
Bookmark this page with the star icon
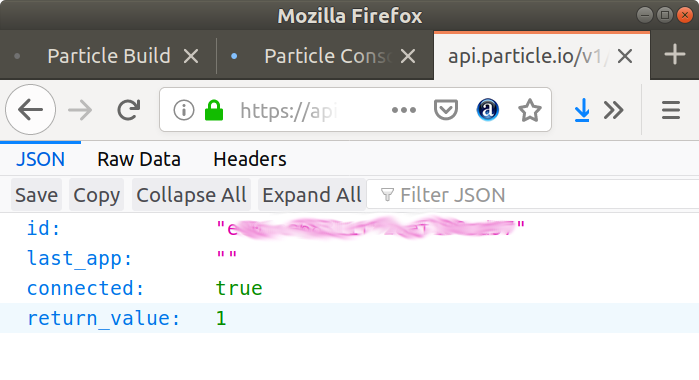530,110
